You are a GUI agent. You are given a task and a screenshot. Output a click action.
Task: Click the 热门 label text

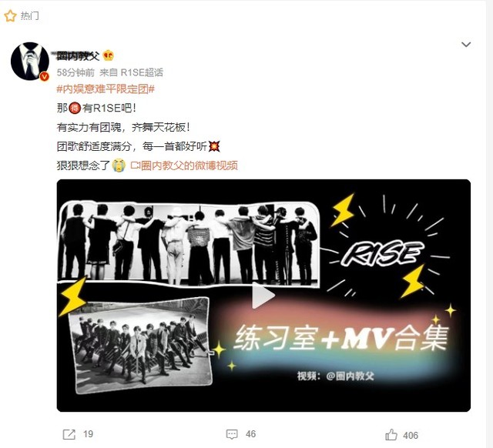click(30, 15)
